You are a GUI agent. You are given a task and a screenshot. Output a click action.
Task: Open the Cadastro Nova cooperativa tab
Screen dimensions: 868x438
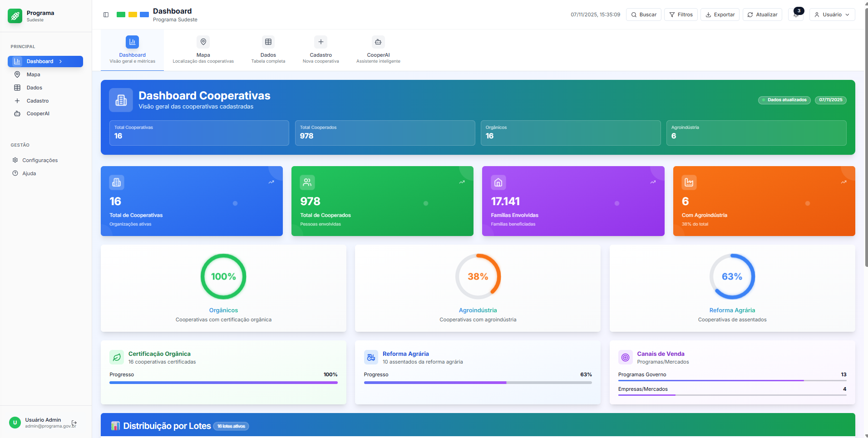(321, 50)
